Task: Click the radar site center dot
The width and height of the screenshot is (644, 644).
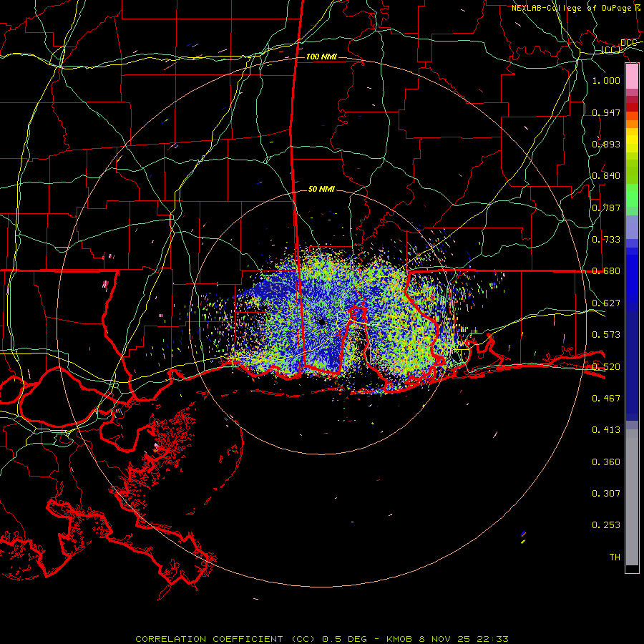Action: pyautogui.click(x=322, y=321)
